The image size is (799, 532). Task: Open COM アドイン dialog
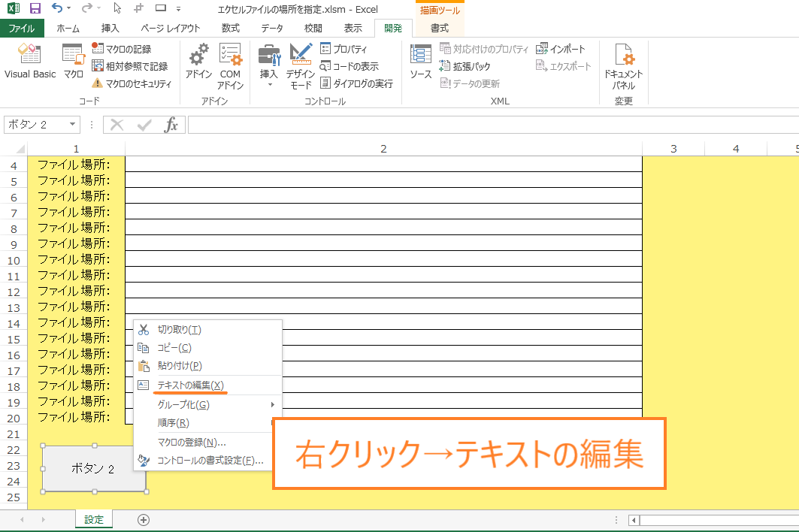pos(230,66)
